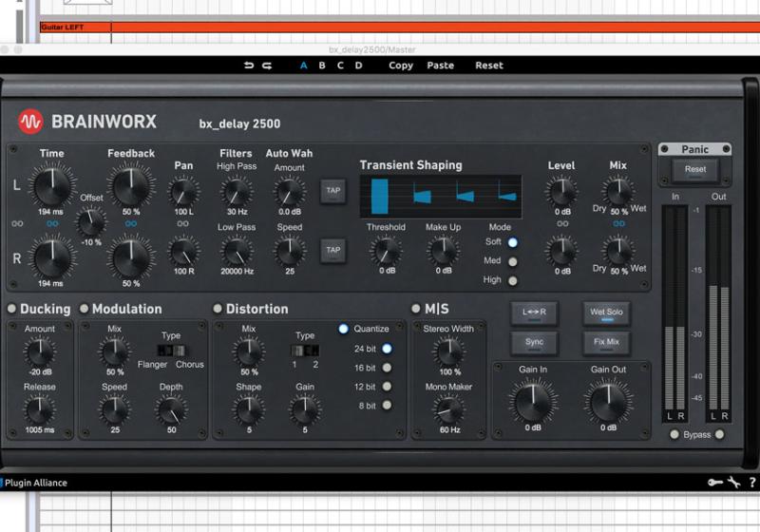The height and width of the screenshot is (532, 760).
Task: Click the redo arrow icon
Action: (x=267, y=66)
